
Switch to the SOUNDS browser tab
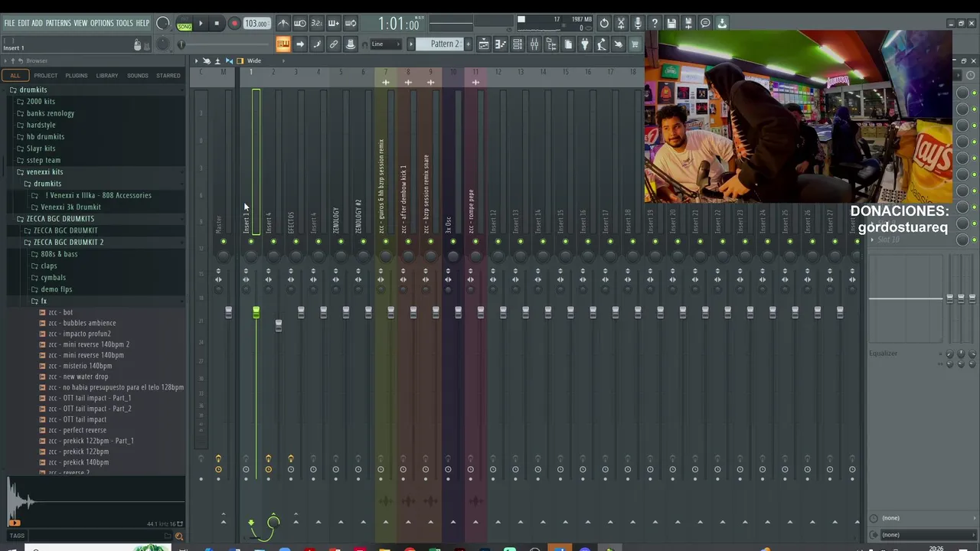138,76
